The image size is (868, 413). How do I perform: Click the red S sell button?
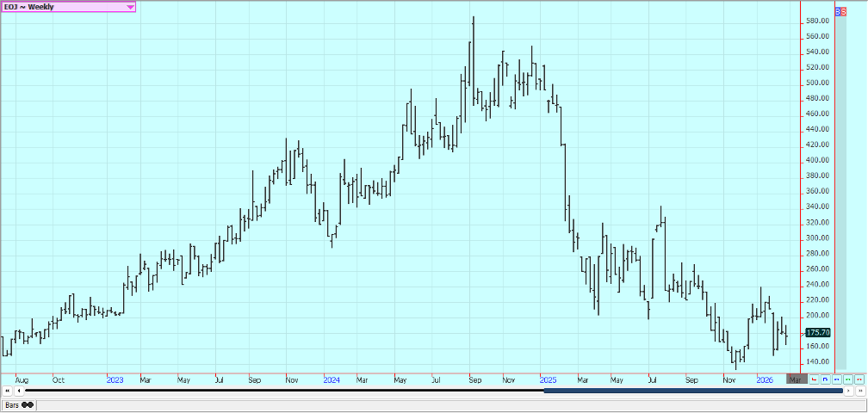point(843,12)
